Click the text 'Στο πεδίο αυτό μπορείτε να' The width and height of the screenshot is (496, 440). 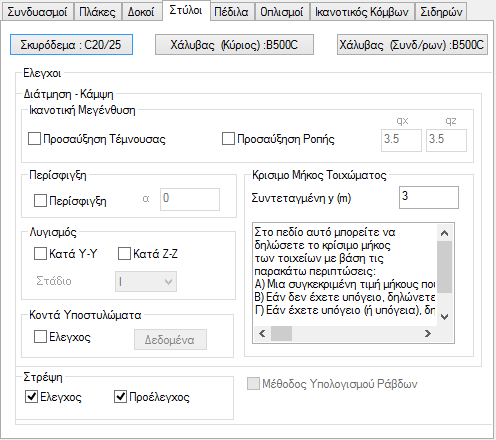coord(325,232)
